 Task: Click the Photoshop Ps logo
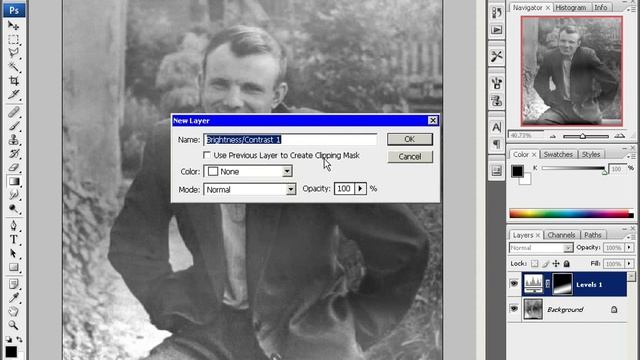[14, 10]
